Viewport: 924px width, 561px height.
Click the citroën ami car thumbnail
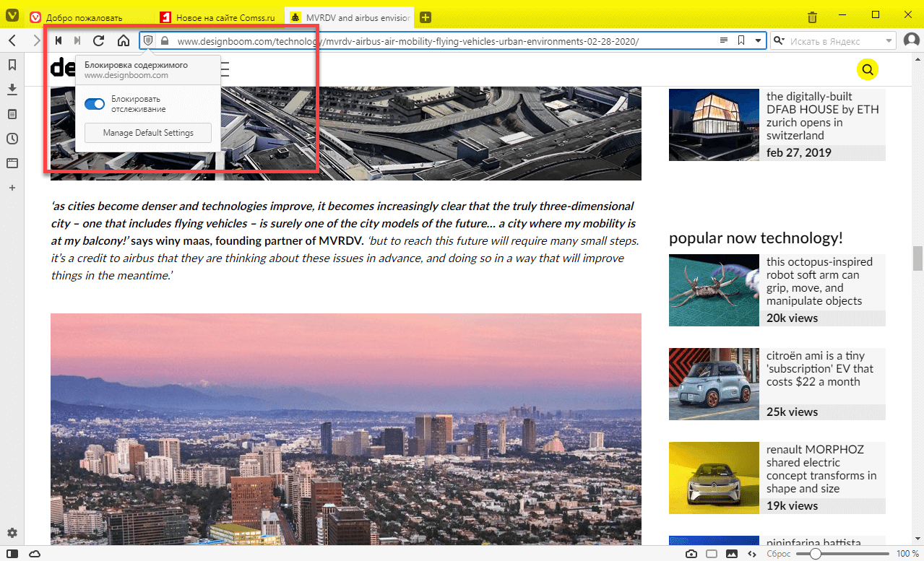714,383
